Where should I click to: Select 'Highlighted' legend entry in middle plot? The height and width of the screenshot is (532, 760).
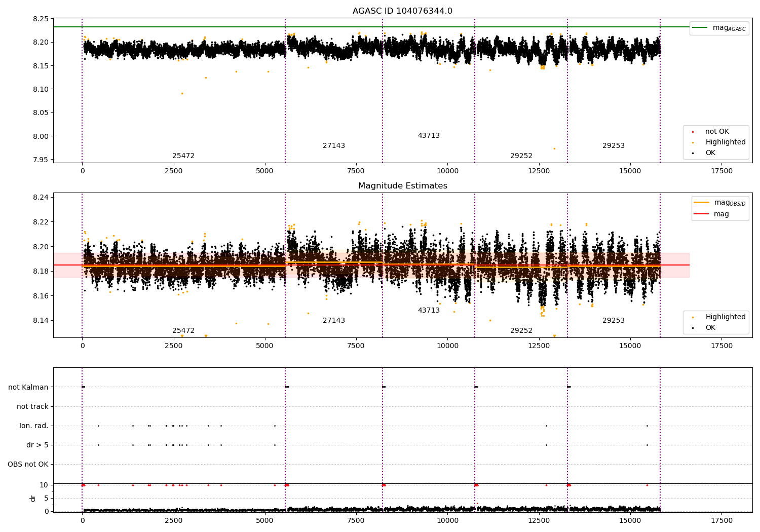[x=726, y=317]
